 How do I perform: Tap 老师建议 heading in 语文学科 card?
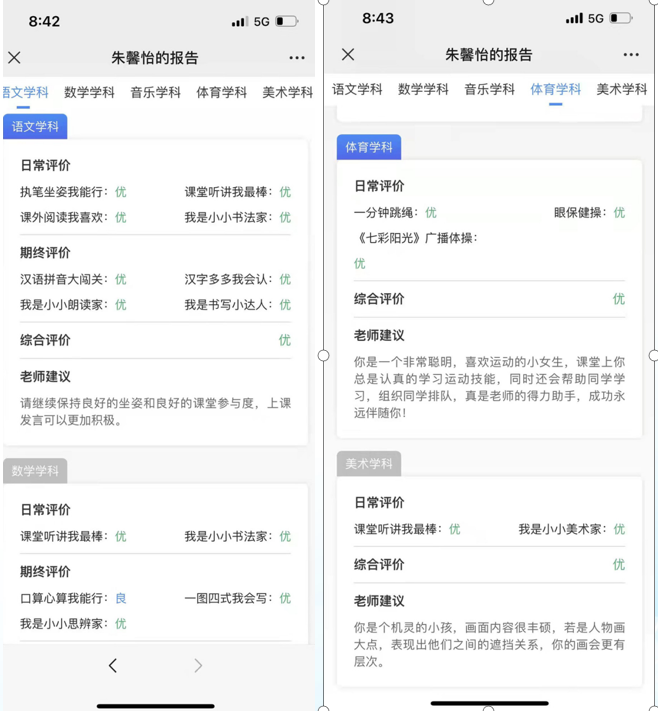[x=45, y=376]
